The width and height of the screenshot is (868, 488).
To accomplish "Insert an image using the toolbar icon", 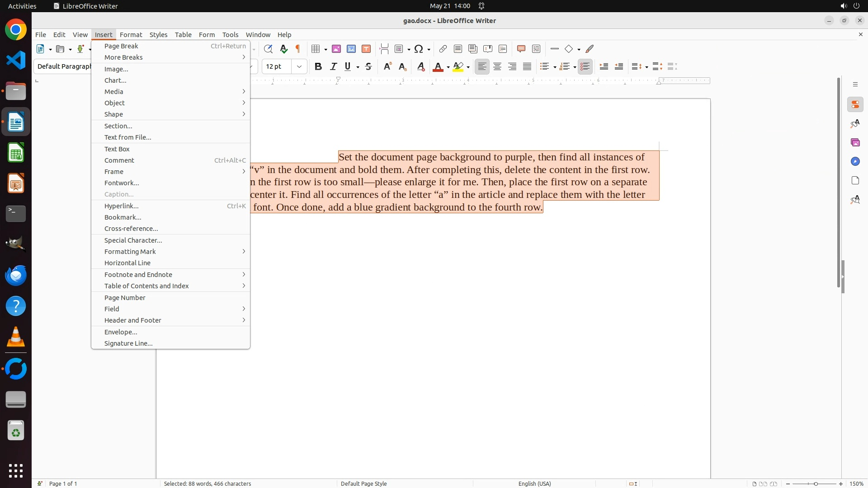I will tap(336, 49).
